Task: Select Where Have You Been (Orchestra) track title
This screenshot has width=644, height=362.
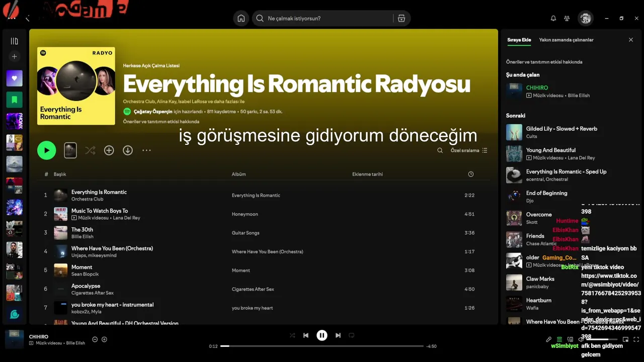Action: [x=112, y=248]
